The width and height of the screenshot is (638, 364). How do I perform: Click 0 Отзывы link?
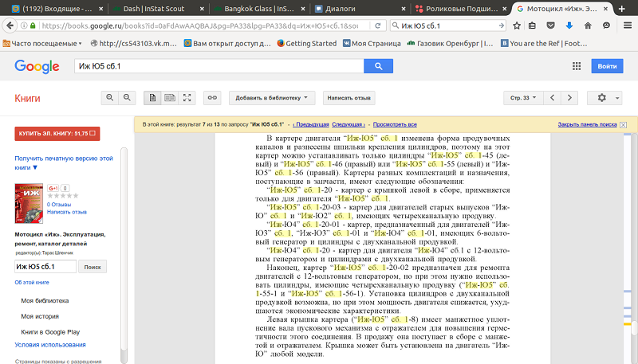59,205
